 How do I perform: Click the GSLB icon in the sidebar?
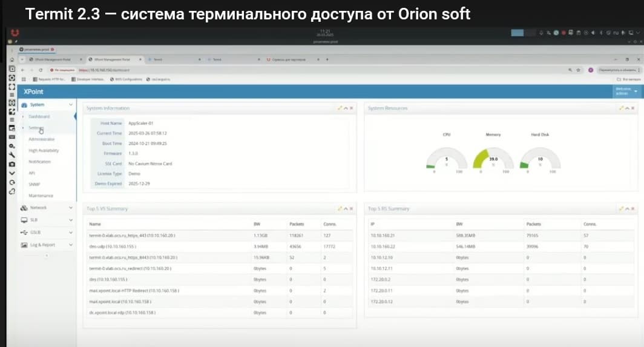pos(24,233)
